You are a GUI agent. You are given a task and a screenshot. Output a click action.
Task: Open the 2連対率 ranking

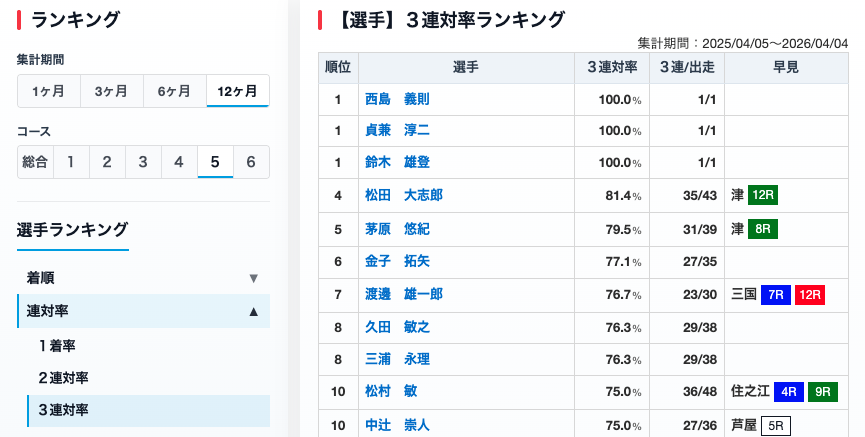(x=63, y=378)
